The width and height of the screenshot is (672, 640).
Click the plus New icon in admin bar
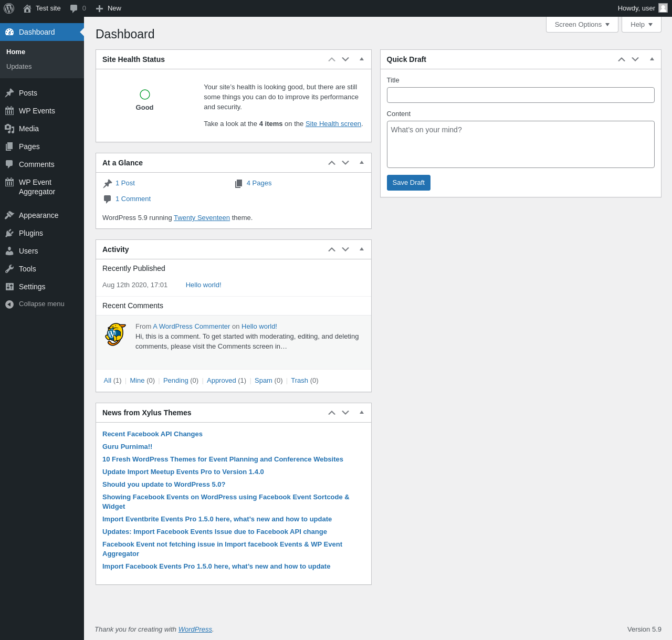click(x=99, y=8)
